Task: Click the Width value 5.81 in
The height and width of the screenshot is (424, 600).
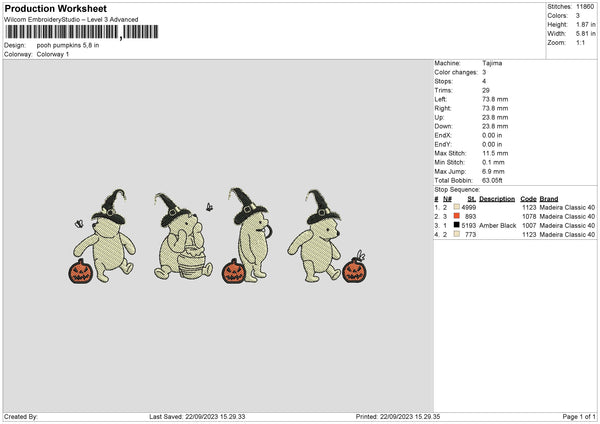Action: 585,34
